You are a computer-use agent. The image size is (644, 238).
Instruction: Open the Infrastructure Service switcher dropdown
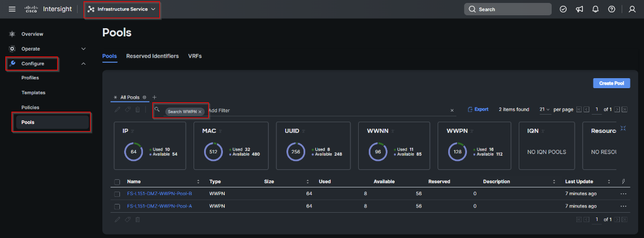[122, 9]
